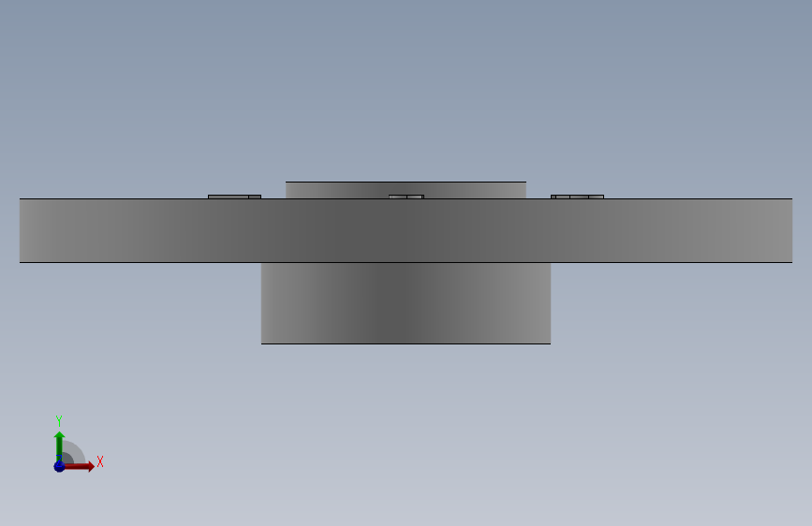This screenshot has height=526, width=812.
Task: Click the green Y axis arrow
Action: click(x=59, y=446)
